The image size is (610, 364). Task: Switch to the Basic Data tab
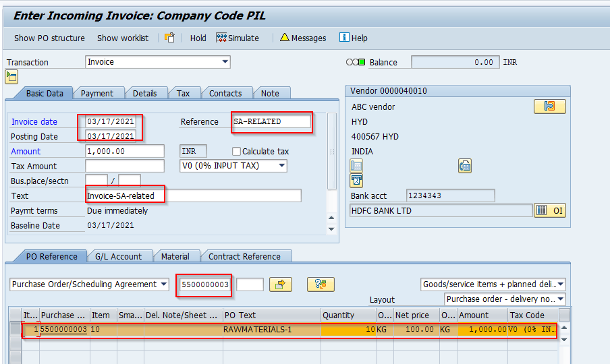tap(45, 93)
